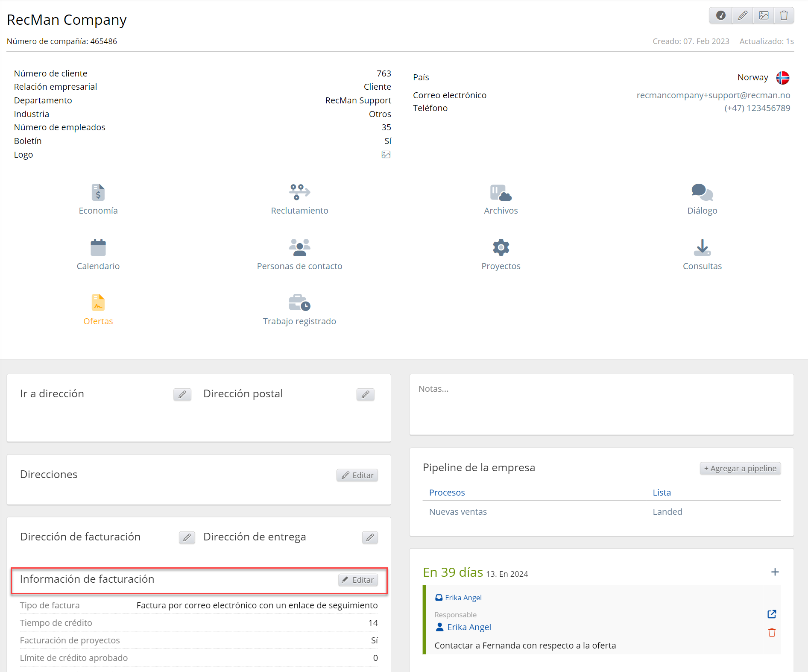Click the pencil edit icon in top toolbar
The height and width of the screenshot is (672, 808).
coord(743,16)
